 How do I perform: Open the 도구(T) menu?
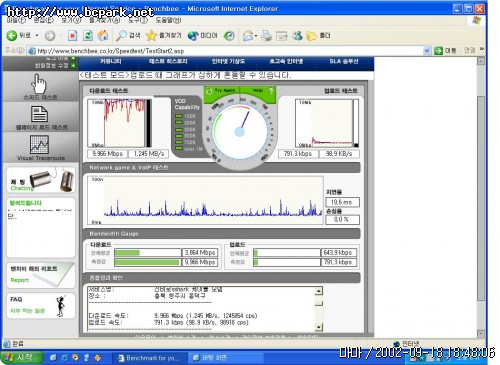(138, 20)
